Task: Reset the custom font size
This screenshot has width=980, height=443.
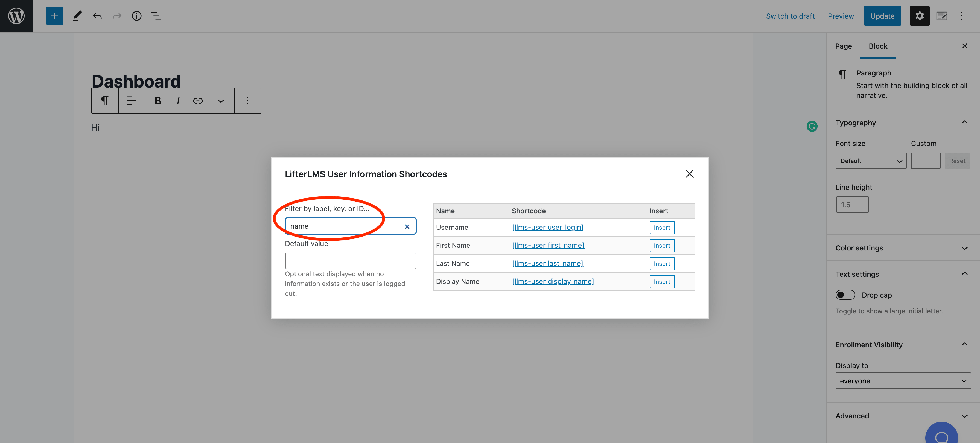Action: [957, 161]
